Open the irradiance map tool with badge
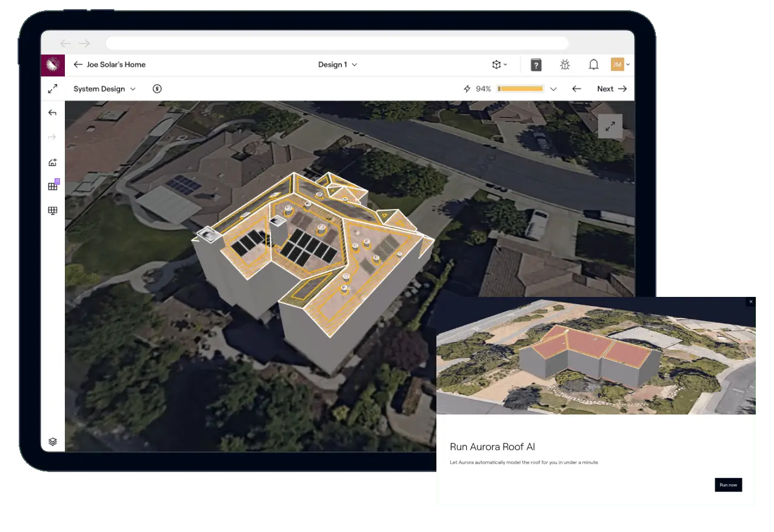Screen dimensions: 774x532 click(53, 186)
